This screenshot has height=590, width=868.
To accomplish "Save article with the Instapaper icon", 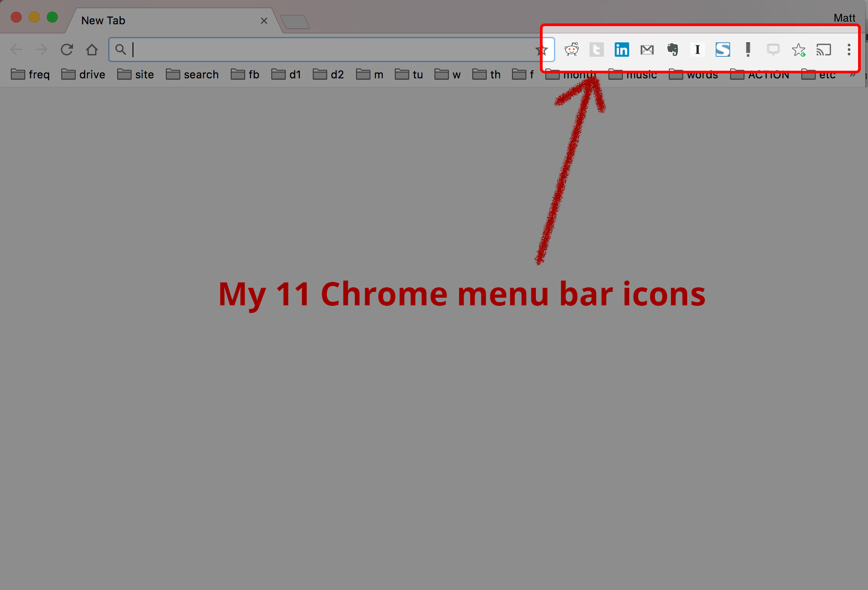I will tap(698, 50).
